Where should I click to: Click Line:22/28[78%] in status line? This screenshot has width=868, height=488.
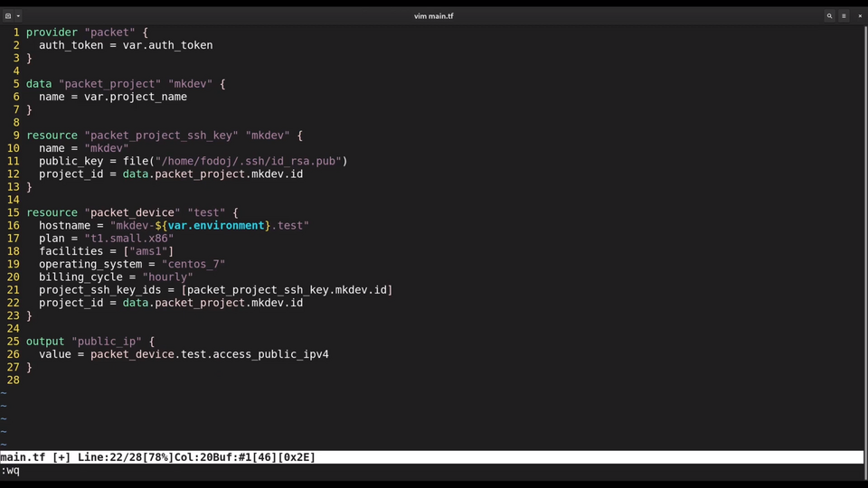(126, 457)
